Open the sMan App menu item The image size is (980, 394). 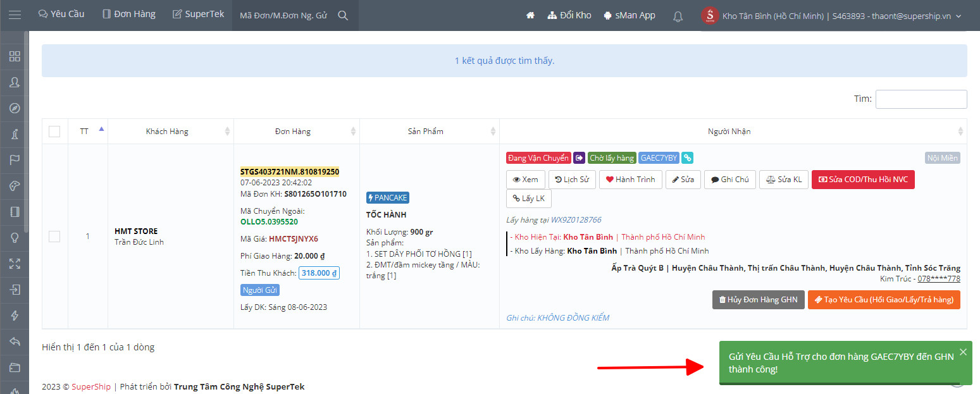(x=630, y=15)
